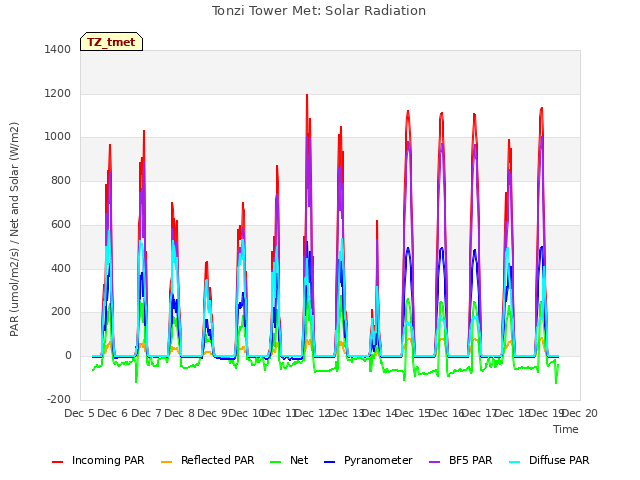The width and height of the screenshot is (640, 480).
Task: Click the Diffuse PAR legend label
Action: 559,460
